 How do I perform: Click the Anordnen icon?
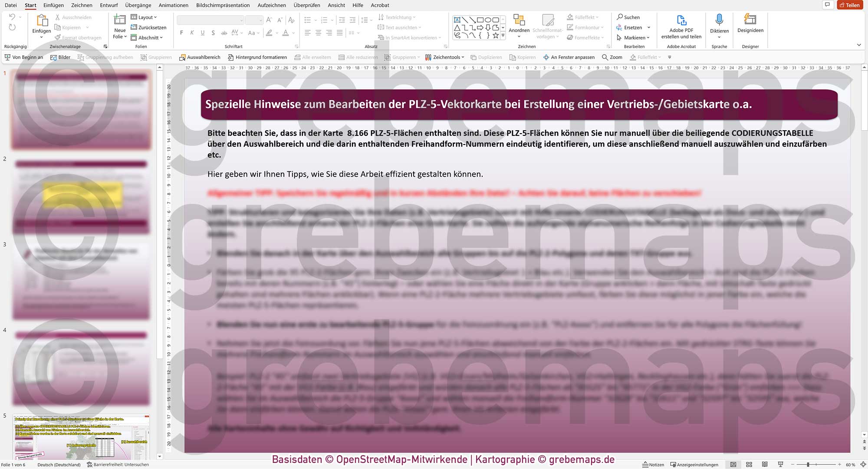click(519, 20)
